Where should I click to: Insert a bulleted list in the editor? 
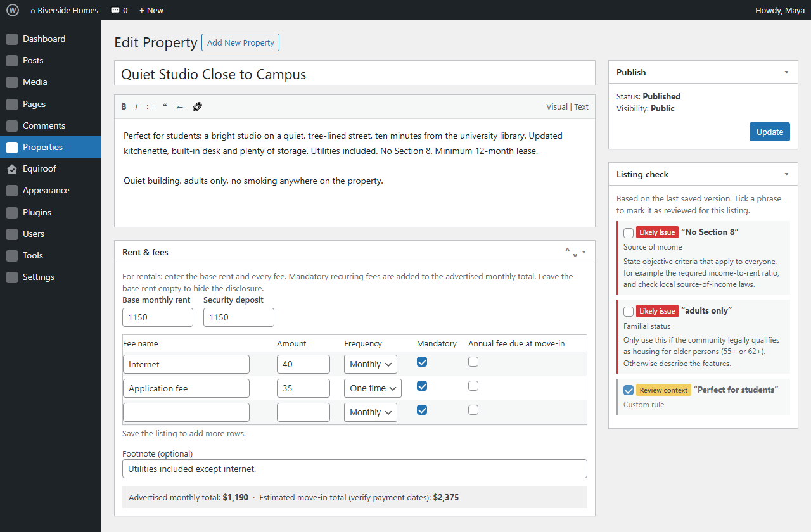click(150, 107)
